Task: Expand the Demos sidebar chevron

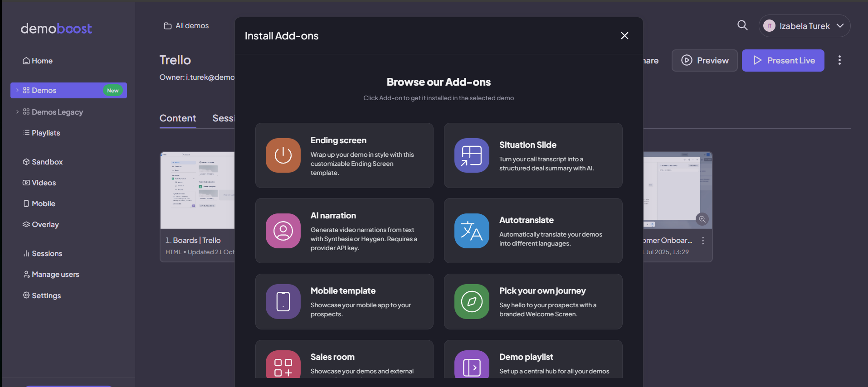Action: (17, 90)
